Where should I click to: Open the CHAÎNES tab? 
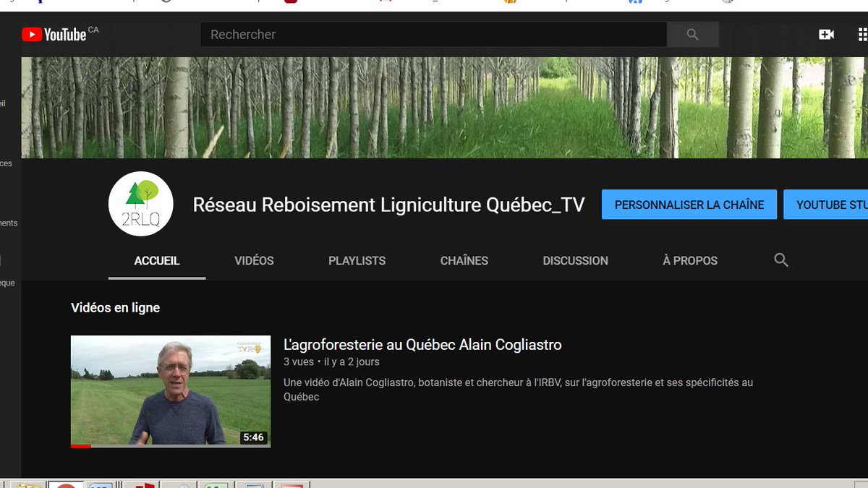pos(464,261)
